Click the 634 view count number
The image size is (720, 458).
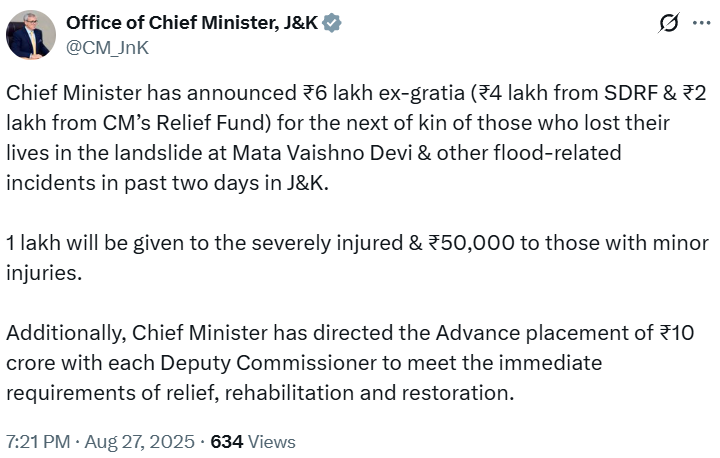227,440
